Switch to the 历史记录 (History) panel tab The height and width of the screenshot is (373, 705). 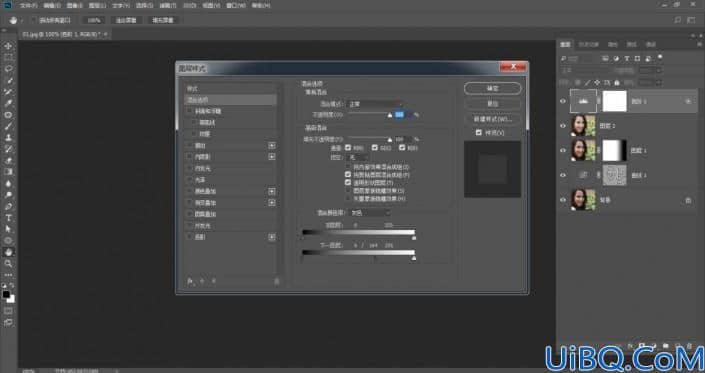click(589, 44)
